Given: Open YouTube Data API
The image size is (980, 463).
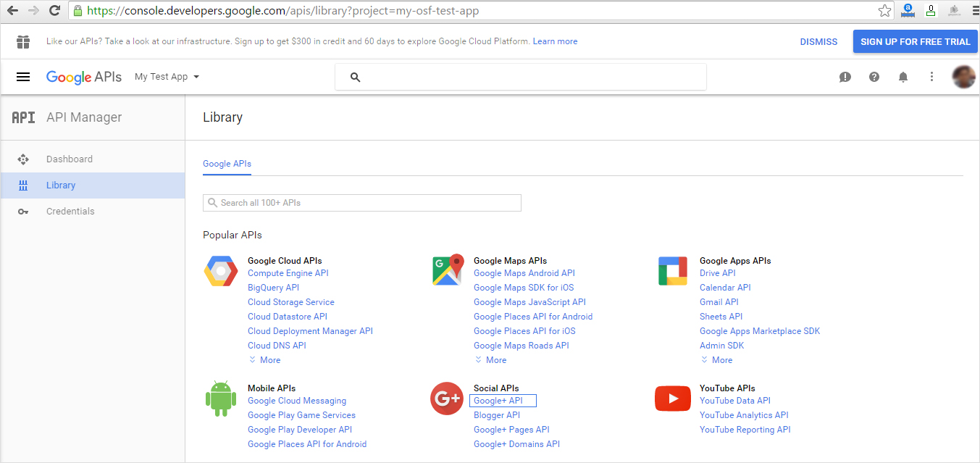Looking at the screenshot, I should coord(735,401).
